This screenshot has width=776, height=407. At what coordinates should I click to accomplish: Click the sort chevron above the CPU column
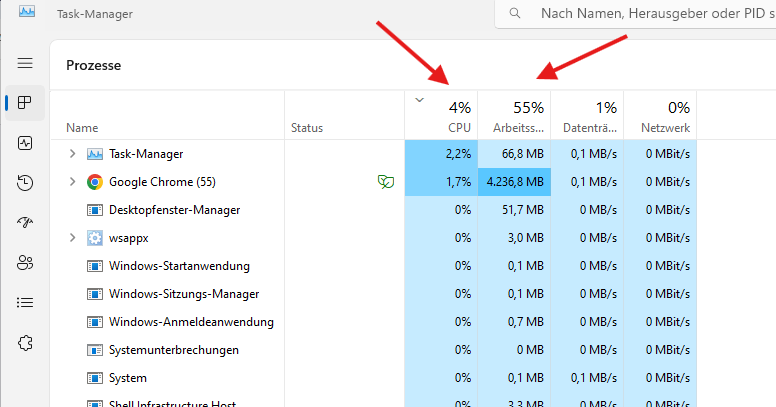tap(419, 99)
